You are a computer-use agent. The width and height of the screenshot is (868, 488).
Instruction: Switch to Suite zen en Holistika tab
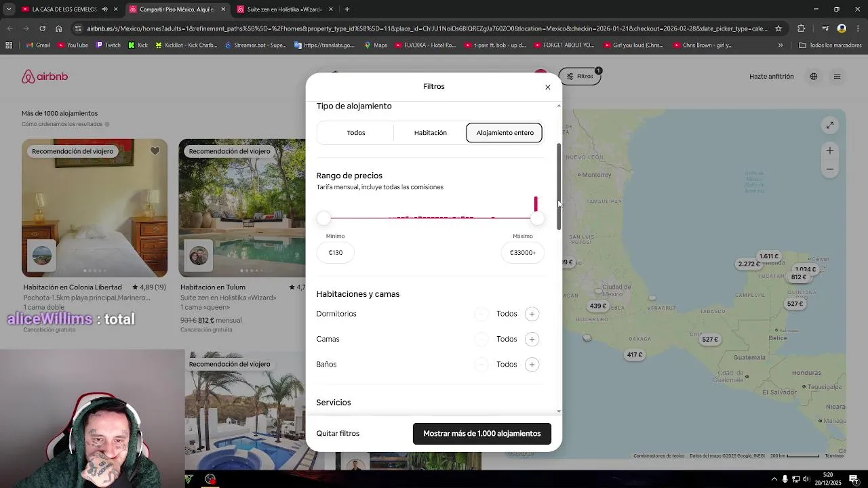pyautogui.click(x=284, y=9)
